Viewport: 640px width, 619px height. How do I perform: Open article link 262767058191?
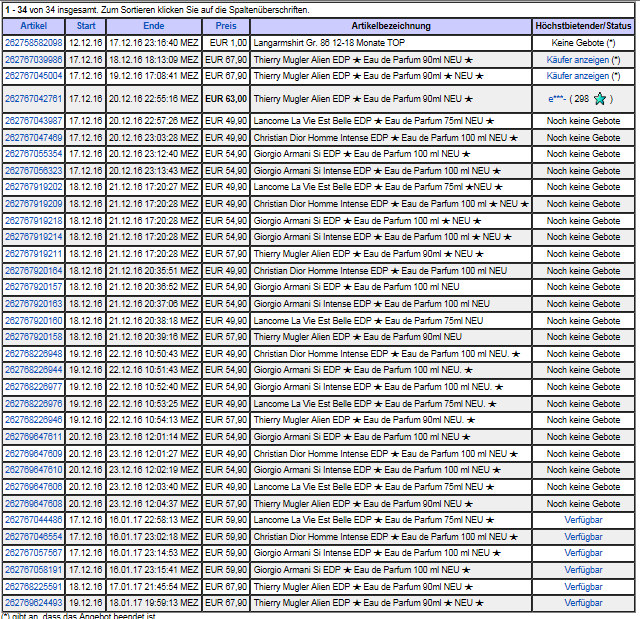point(33,570)
